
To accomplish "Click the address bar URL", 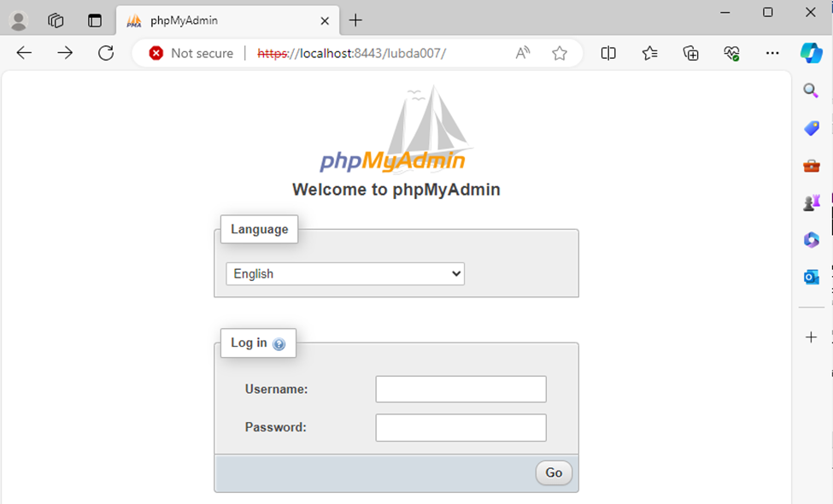I will click(352, 53).
